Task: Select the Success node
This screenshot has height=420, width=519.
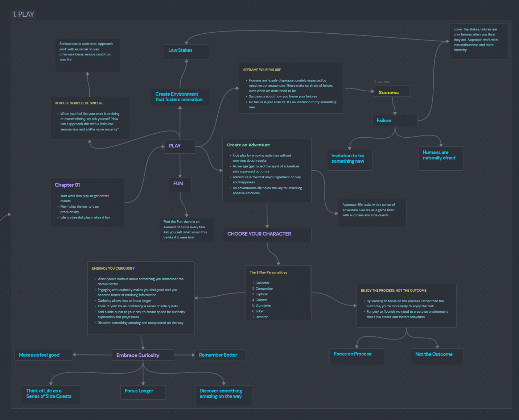Action: (x=392, y=91)
